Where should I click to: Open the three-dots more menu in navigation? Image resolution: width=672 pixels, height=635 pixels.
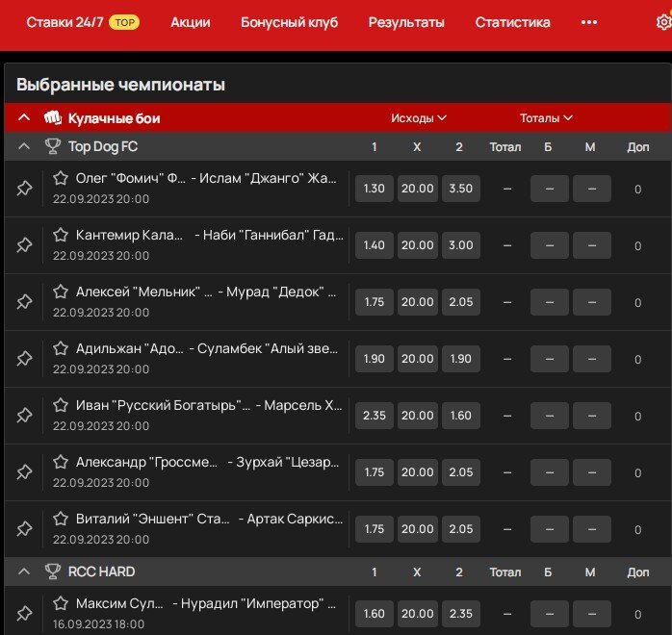(x=589, y=22)
